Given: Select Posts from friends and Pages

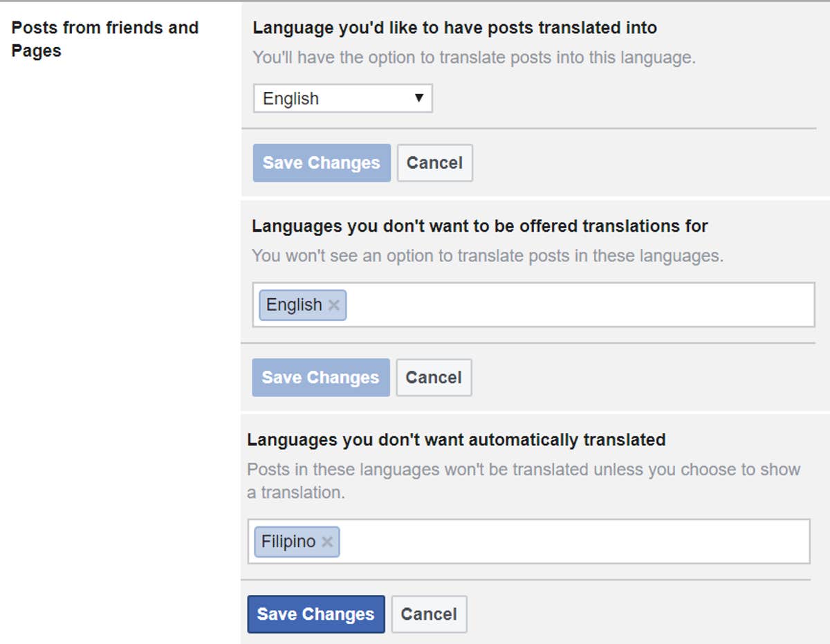Looking at the screenshot, I should 104,38.
